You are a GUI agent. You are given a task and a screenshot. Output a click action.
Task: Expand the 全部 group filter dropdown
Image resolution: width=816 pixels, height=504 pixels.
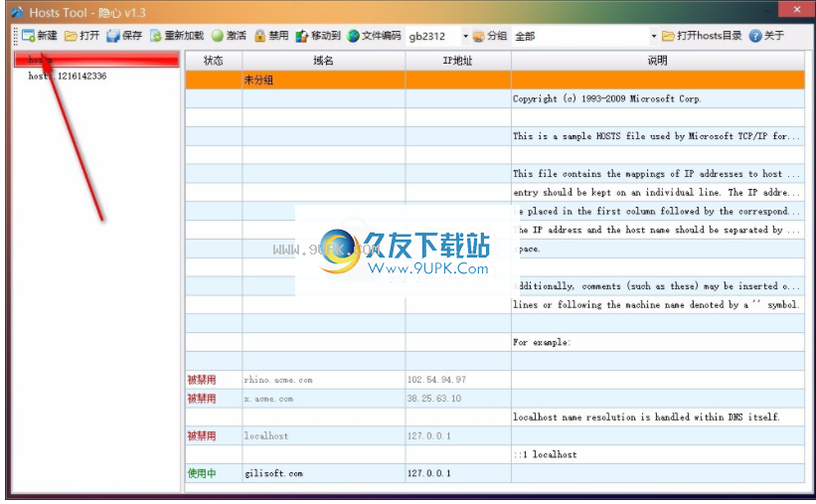pos(654,36)
